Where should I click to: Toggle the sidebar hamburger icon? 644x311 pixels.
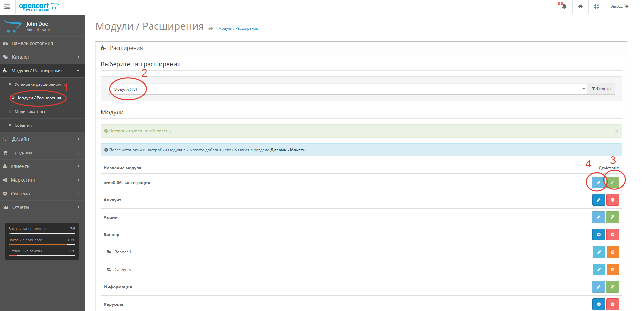coord(6,6)
